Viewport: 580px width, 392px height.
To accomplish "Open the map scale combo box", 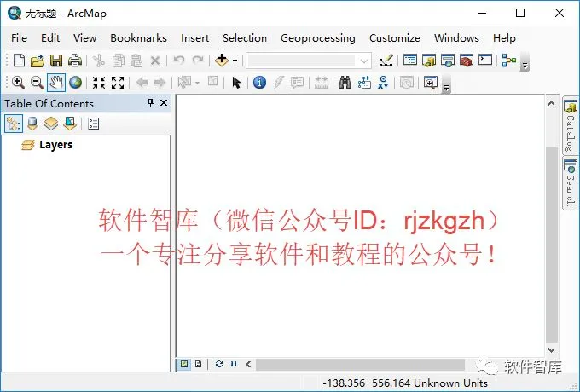I will pos(309,61).
